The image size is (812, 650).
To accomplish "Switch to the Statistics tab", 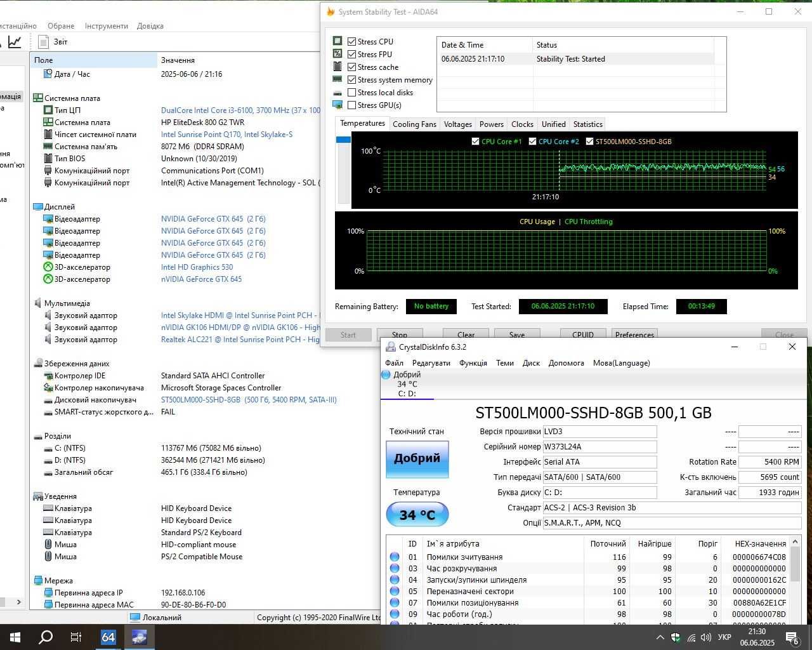I will coord(588,124).
